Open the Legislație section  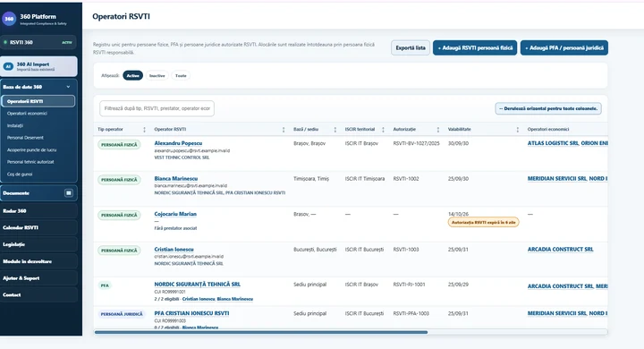point(38,244)
